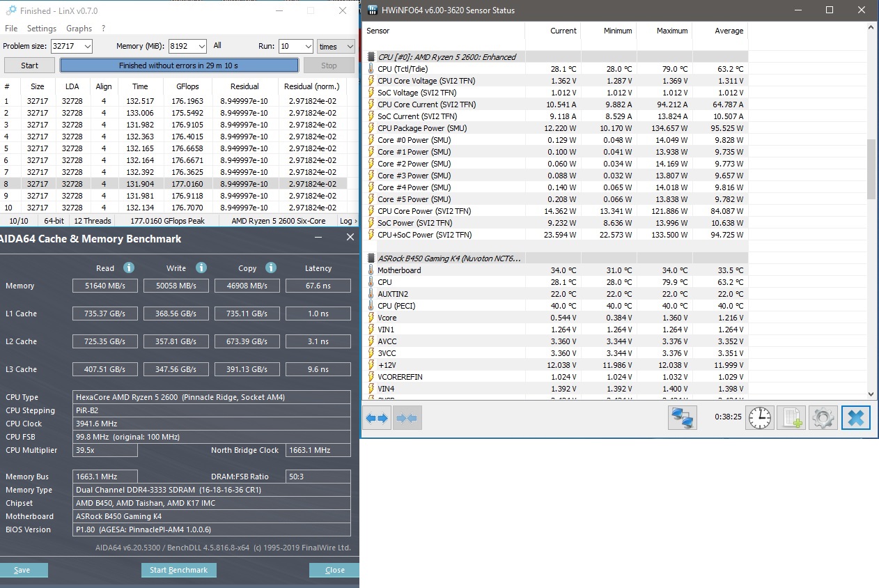The width and height of the screenshot is (879, 588).
Task: Click HWiNFO logging start sheet icon
Action: pyautogui.click(x=792, y=418)
